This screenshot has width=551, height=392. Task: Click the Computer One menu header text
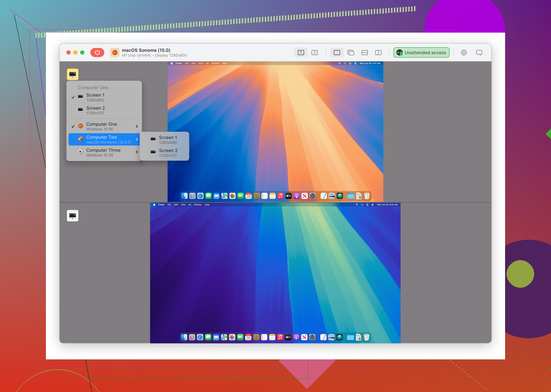pyautogui.click(x=93, y=87)
